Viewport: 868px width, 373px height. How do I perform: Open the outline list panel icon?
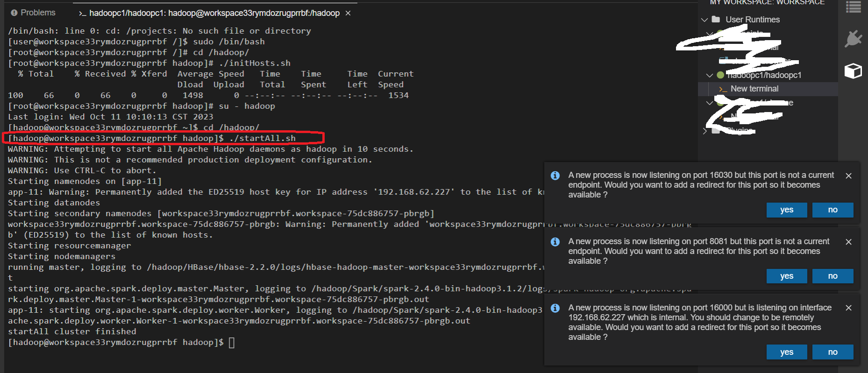click(x=854, y=7)
